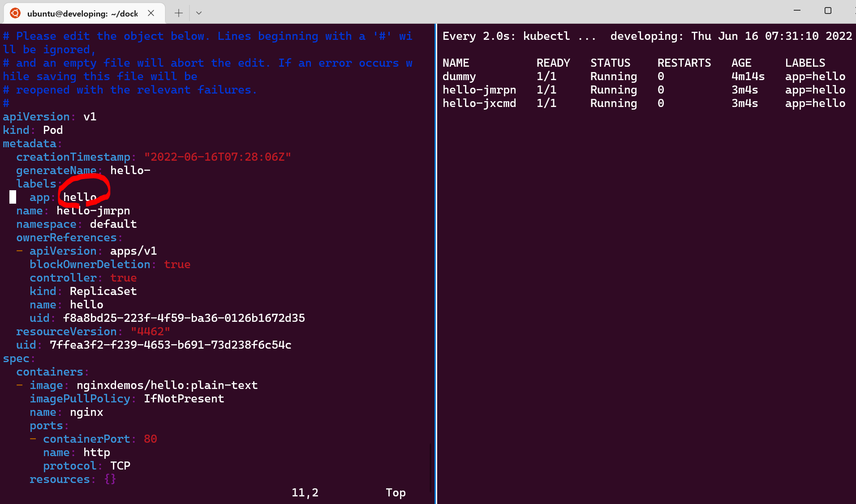The width and height of the screenshot is (856, 504).
Task: Click the 'imagePullPolicy: IfNotPresent' line
Action: point(127,399)
